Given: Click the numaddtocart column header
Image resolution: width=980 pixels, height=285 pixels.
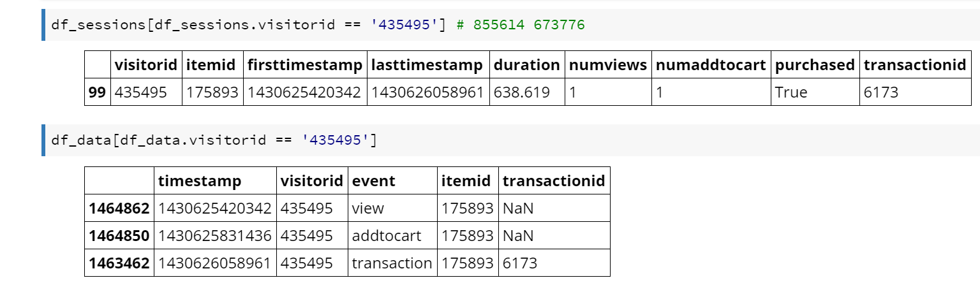Looking at the screenshot, I should [x=711, y=65].
